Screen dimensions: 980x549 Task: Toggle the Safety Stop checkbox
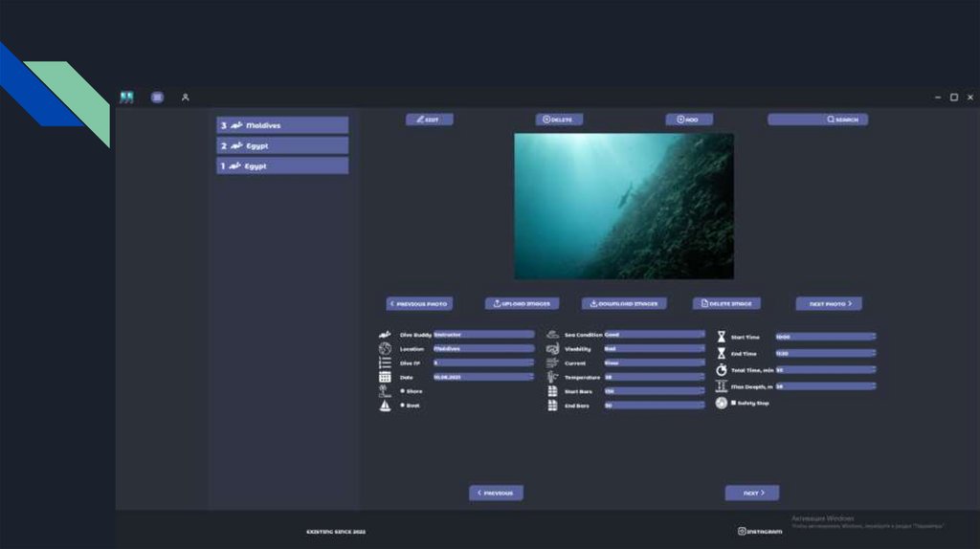[734, 403]
